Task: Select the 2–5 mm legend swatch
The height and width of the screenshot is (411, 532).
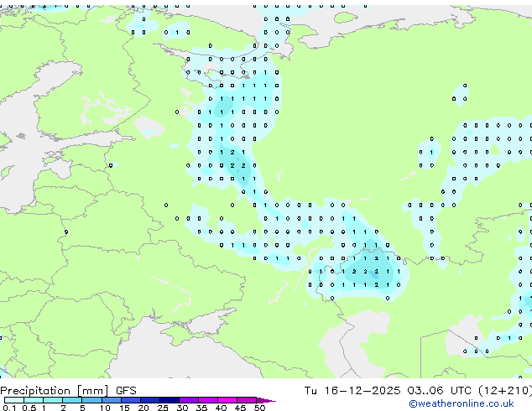Action: click(x=72, y=400)
